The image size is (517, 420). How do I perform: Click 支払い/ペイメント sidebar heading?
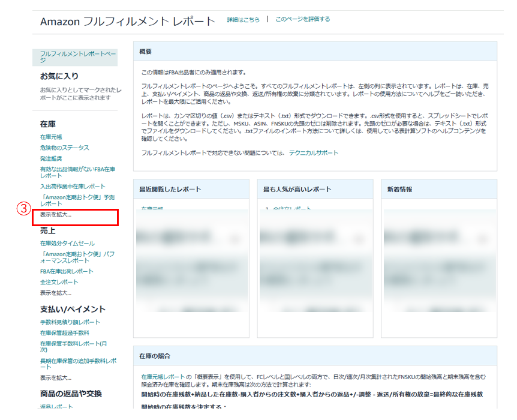(73, 310)
